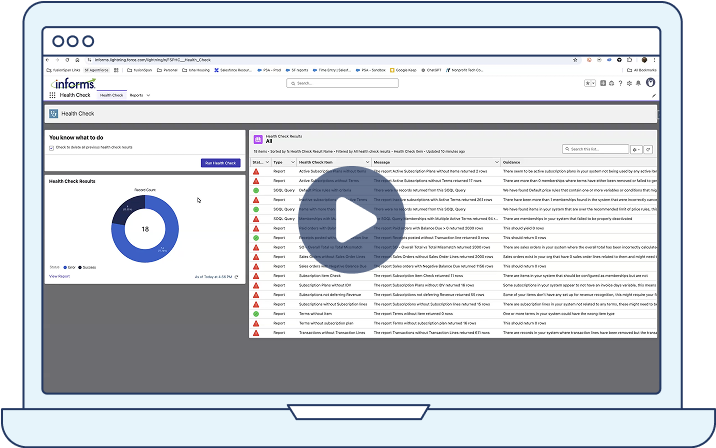Click the purple Health Check Results list icon
716x448 pixels.
pos(258,139)
